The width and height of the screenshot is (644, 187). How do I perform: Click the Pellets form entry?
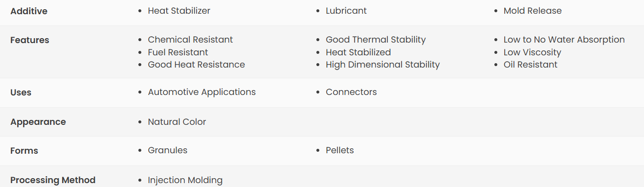click(x=340, y=150)
